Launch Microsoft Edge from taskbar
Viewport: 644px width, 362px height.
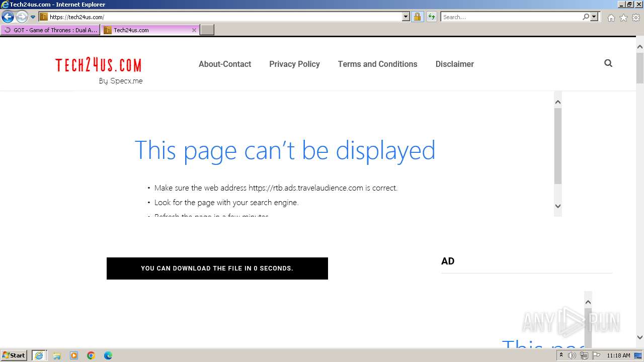[x=108, y=355]
